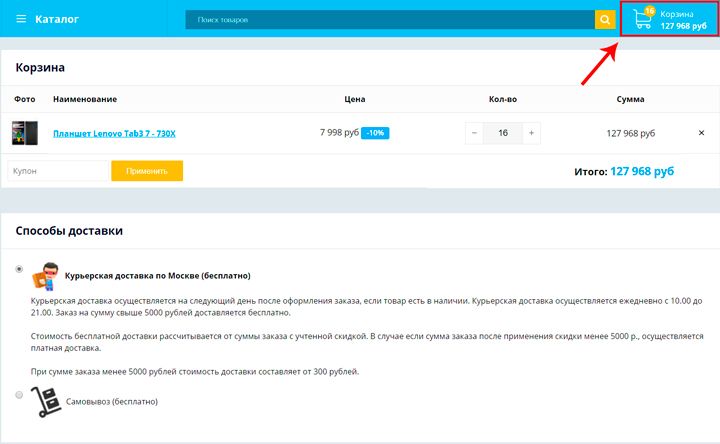Click the courier delivery icon
The width and height of the screenshot is (720, 444).
46,275
